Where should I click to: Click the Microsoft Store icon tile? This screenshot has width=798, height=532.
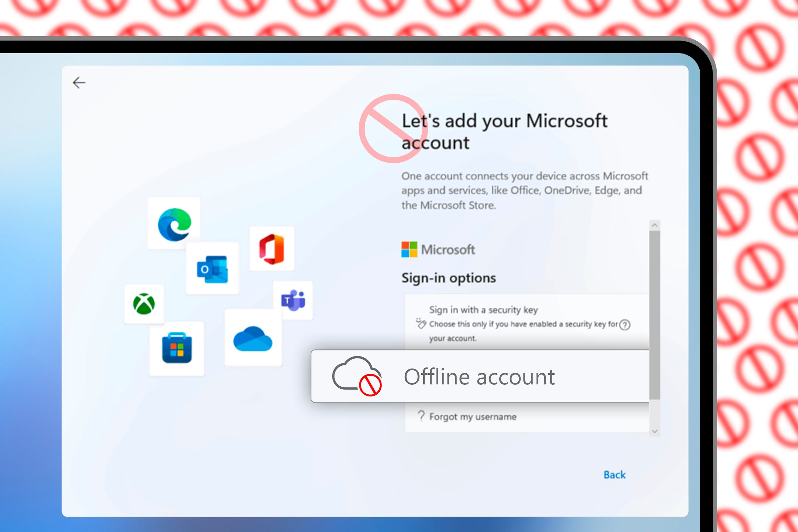pyautogui.click(x=177, y=348)
